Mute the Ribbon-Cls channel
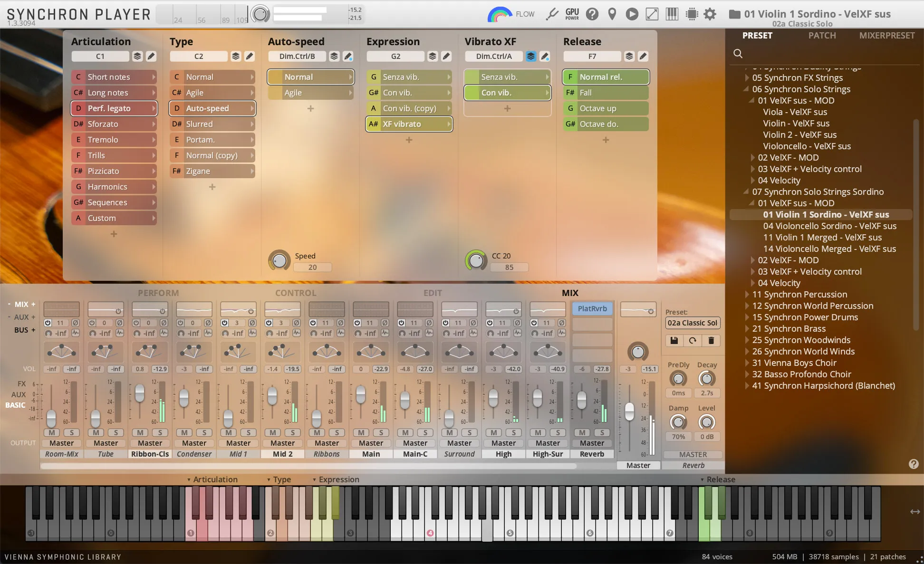924x564 pixels. tap(141, 432)
